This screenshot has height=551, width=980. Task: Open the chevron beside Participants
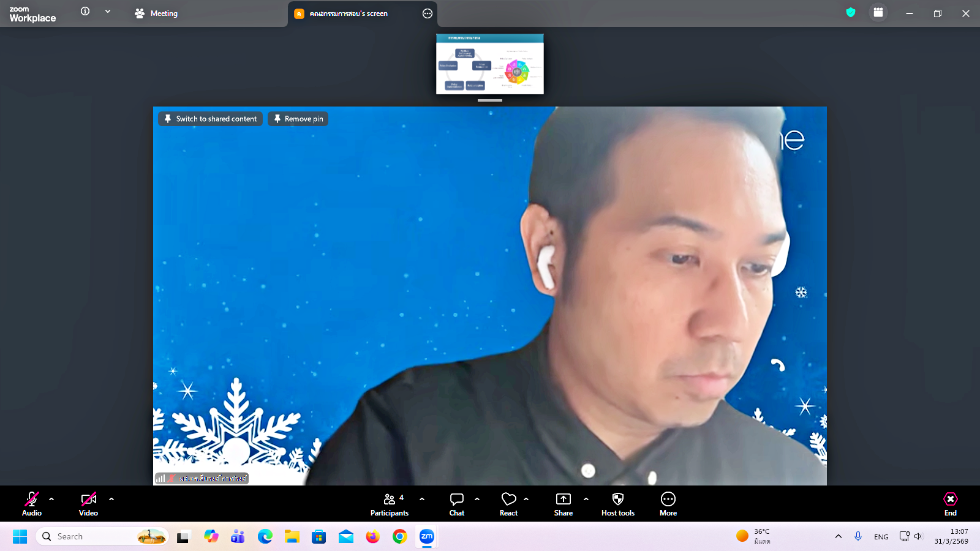422,499
